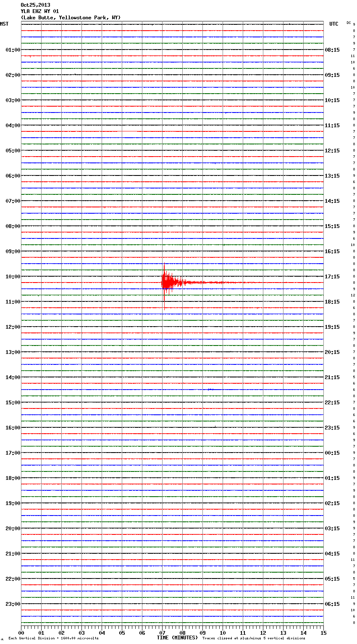Select the 18:00 MST hour label
Image resolution: width=357 pixels, height=644 pixels.
click(x=13, y=478)
